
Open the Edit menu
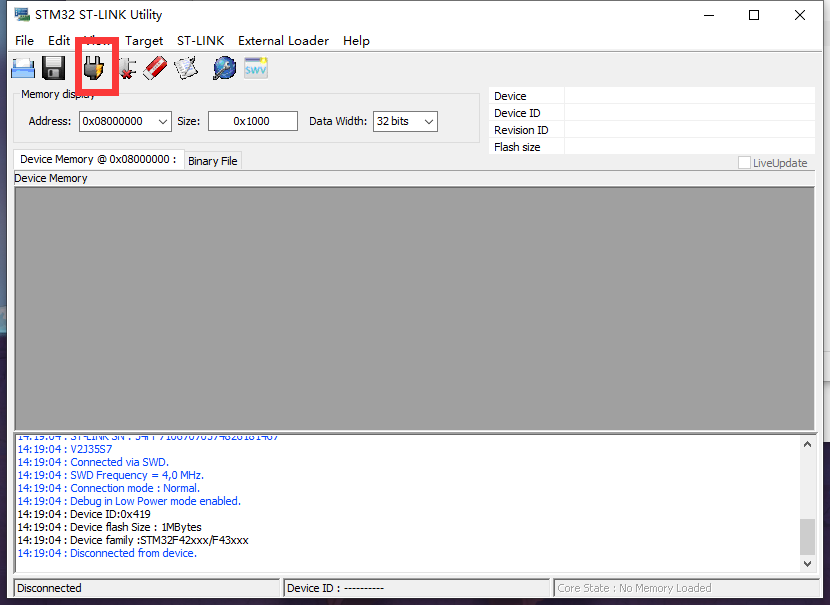pos(59,41)
